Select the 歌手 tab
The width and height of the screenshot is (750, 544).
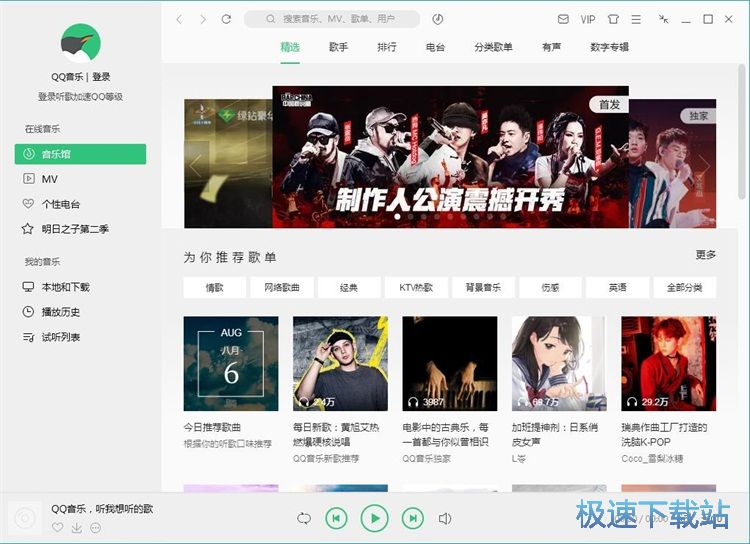click(x=338, y=47)
